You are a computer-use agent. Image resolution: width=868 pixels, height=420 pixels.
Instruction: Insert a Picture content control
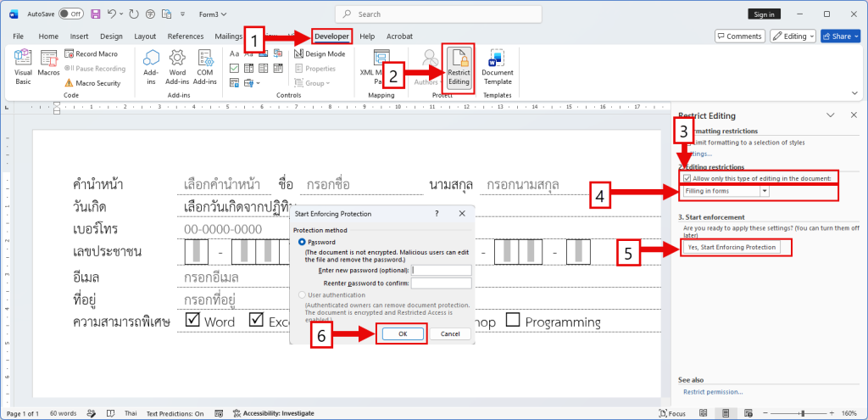(x=263, y=53)
